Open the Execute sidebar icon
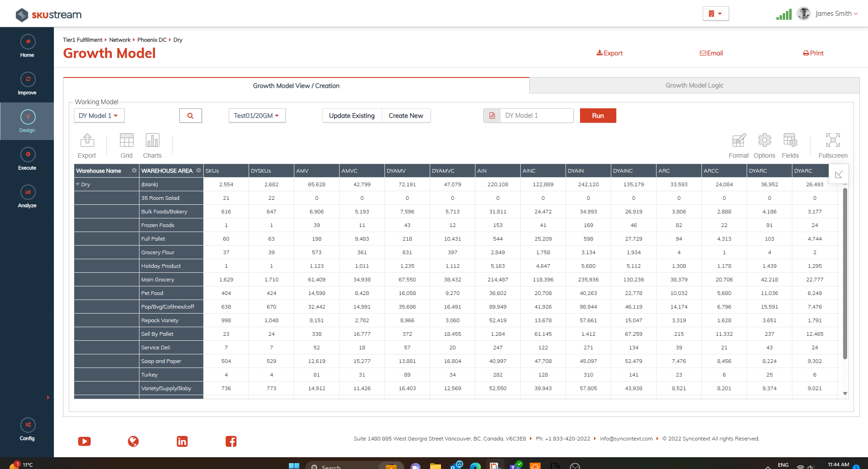This screenshot has width=868, height=469. pos(28,155)
